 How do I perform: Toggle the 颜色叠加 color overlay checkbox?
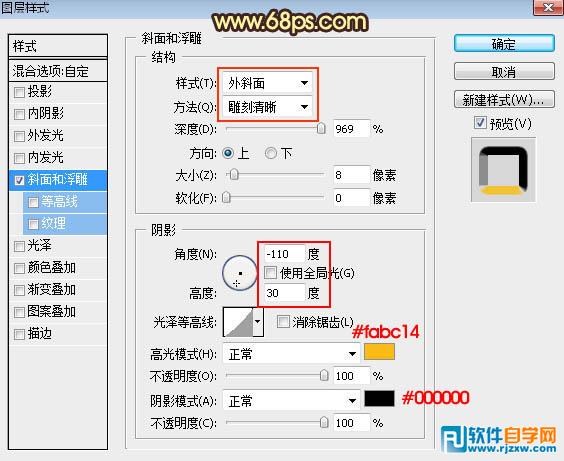click(x=19, y=268)
